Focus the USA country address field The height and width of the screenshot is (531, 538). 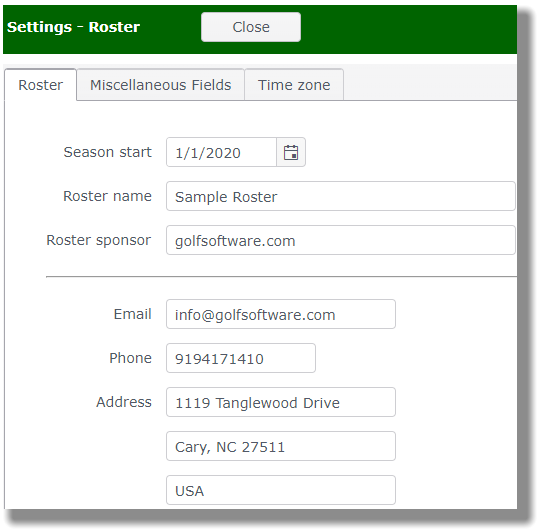[x=281, y=490]
